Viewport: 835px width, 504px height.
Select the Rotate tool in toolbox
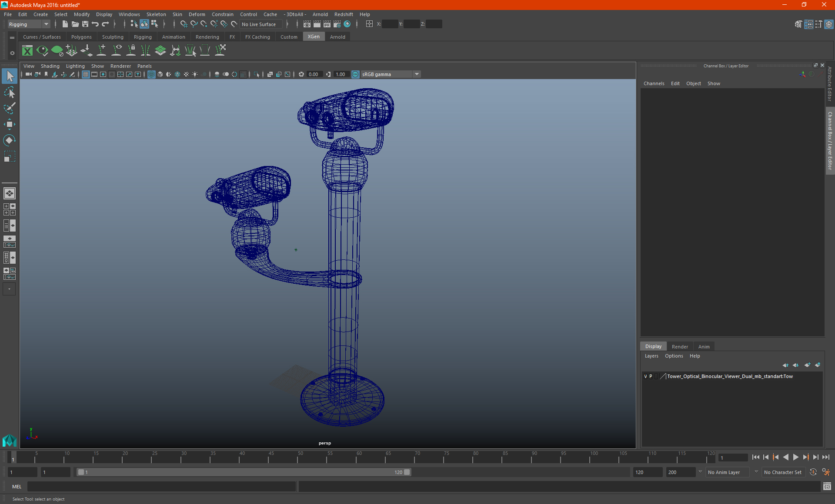pos(9,140)
